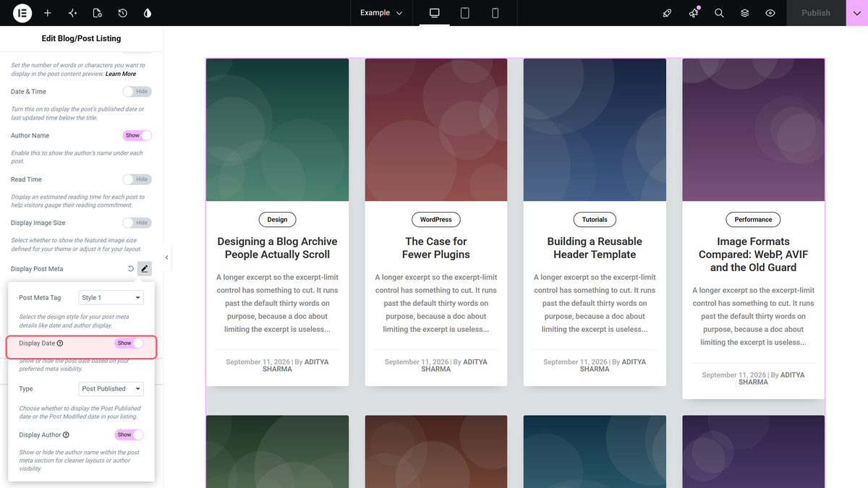868x488 pixels.
Task: Open post Designing a Blog Archive People Actually Scroll
Action: (277, 248)
